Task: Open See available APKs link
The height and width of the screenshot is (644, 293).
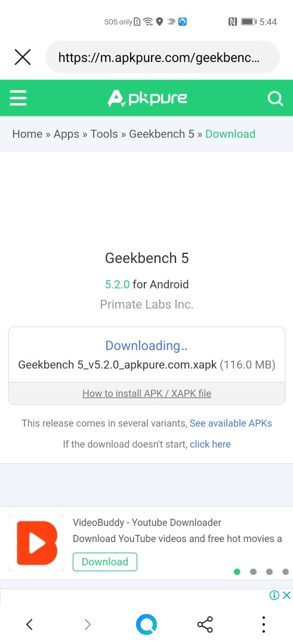Action: [x=230, y=423]
